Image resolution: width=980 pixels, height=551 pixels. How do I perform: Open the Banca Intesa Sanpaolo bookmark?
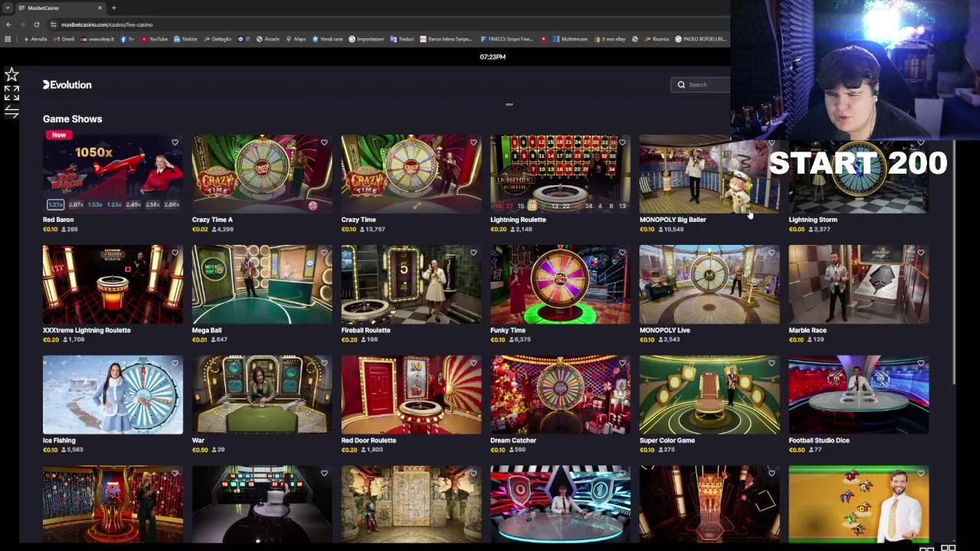point(446,39)
